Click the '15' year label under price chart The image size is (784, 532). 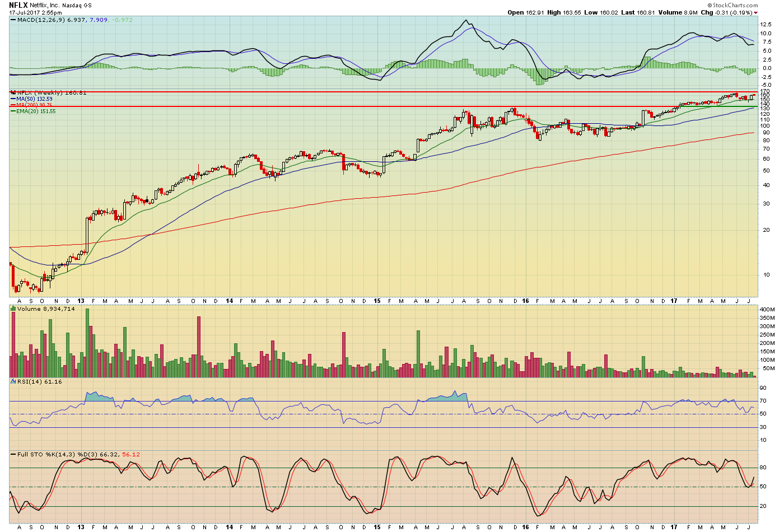click(x=377, y=301)
